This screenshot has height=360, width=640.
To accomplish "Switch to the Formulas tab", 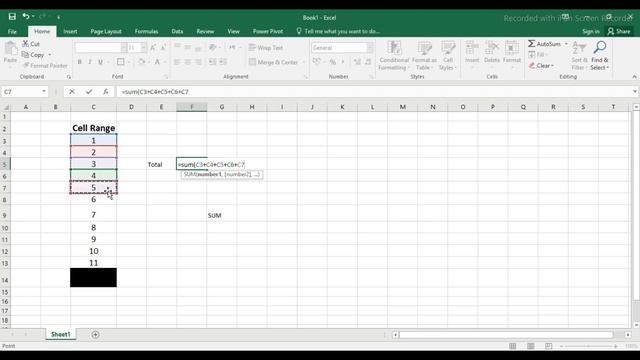I will (x=147, y=31).
